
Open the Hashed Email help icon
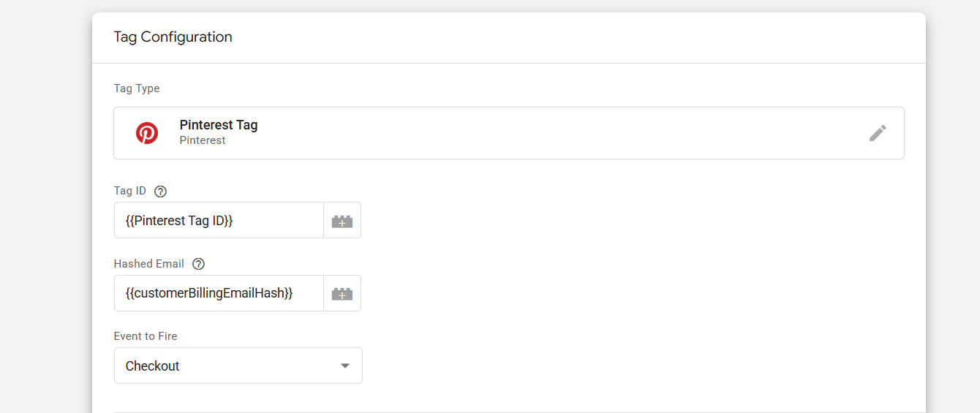pyautogui.click(x=198, y=264)
